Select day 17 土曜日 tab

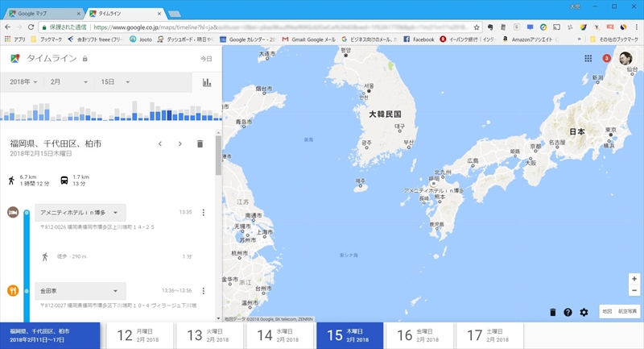(489, 336)
